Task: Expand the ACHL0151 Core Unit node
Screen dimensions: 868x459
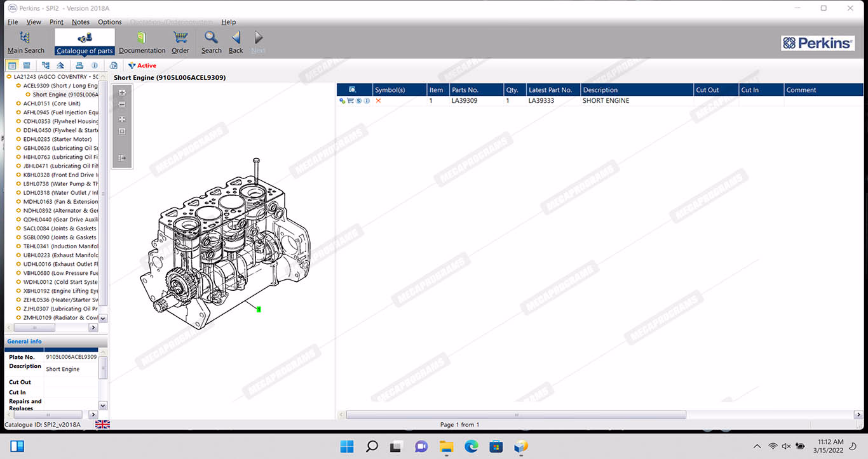Action: click(x=18, y=103)
